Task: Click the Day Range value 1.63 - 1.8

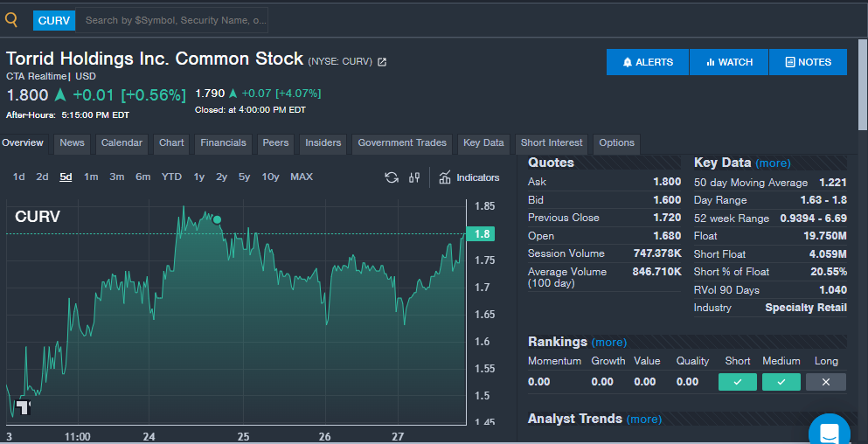Action: click(x=823, y=200)
